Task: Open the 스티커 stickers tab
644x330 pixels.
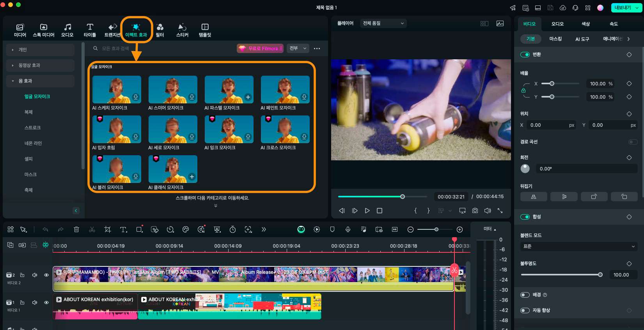Action: [182, 30]
